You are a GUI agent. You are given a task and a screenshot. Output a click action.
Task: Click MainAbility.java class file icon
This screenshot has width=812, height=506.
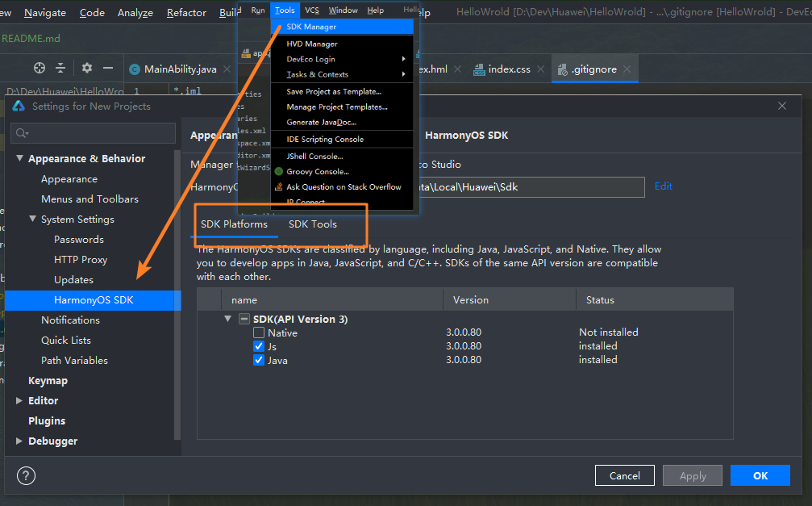pos(135,69)
